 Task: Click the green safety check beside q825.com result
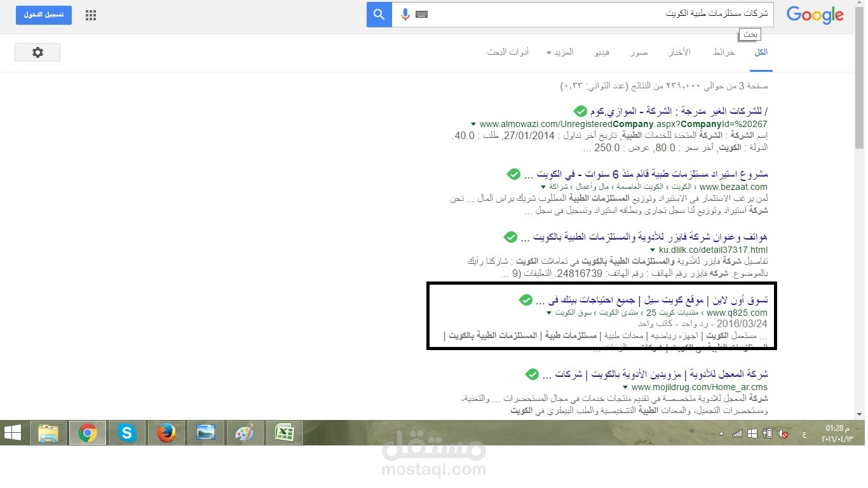(526, 300)
